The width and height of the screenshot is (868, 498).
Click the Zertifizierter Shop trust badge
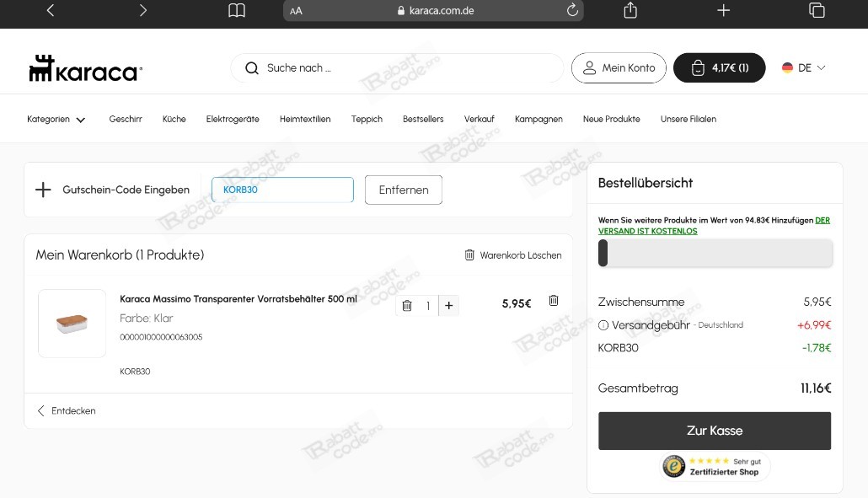coord(715,467)
